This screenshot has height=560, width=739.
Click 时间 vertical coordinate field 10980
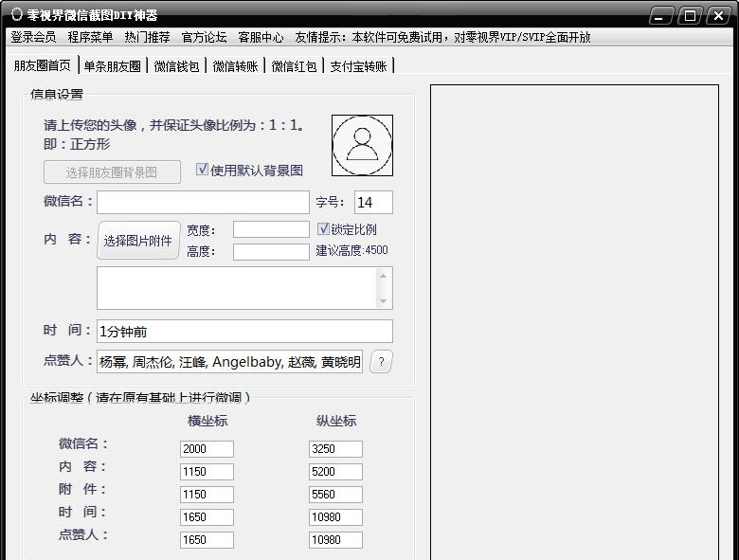pyautogui.click(x=335, y=517)
